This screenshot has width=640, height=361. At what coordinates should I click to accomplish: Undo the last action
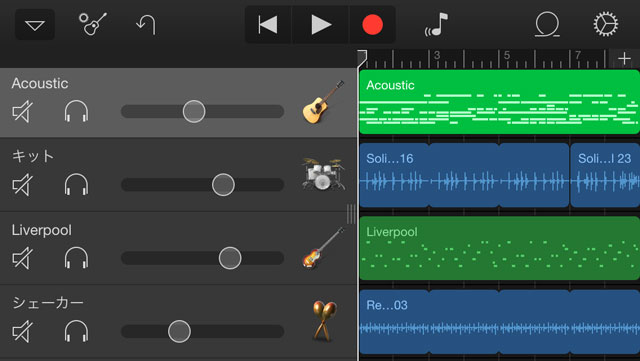[146, 25]
